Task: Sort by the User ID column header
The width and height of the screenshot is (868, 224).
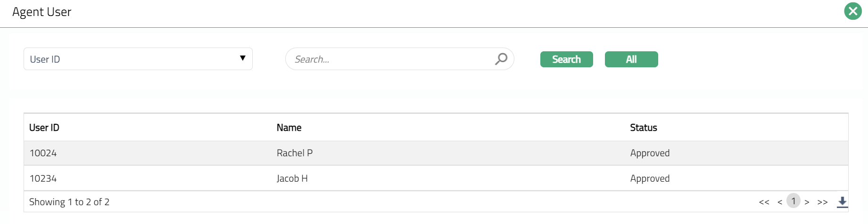Action: [x=44, y=128]
